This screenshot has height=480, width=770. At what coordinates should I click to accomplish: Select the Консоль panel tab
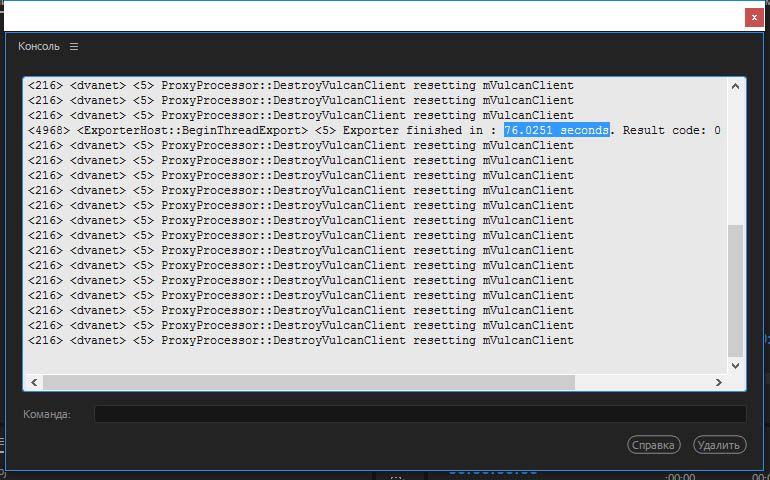pyautogui.click(x=39, y=46)
